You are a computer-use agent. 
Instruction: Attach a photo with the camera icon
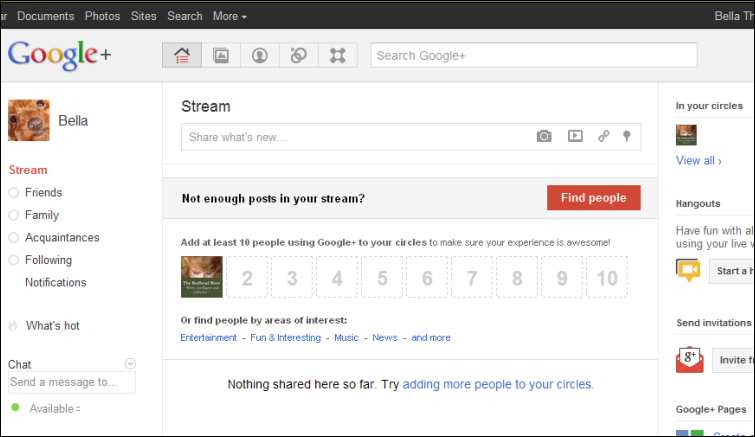[x=544, y=136]
